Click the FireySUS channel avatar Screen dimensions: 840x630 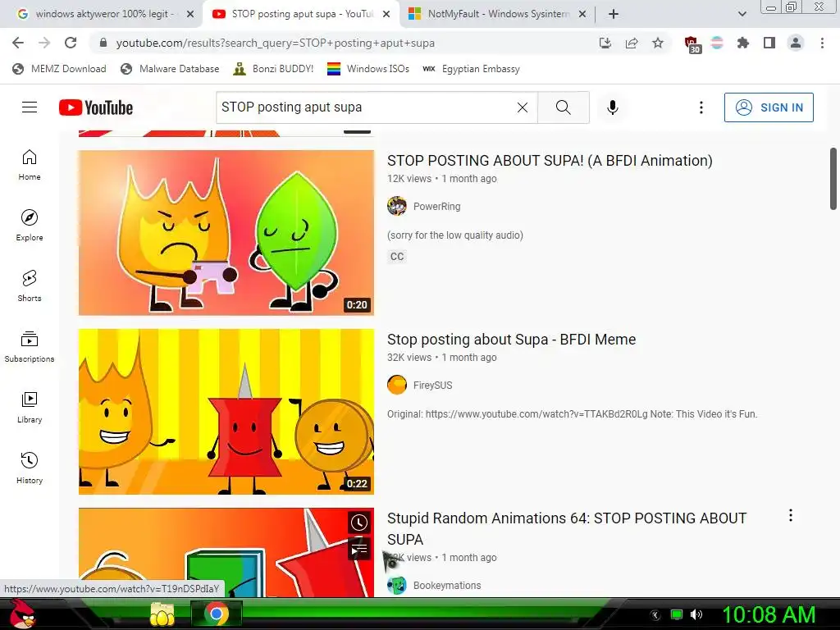coord(397,385)
